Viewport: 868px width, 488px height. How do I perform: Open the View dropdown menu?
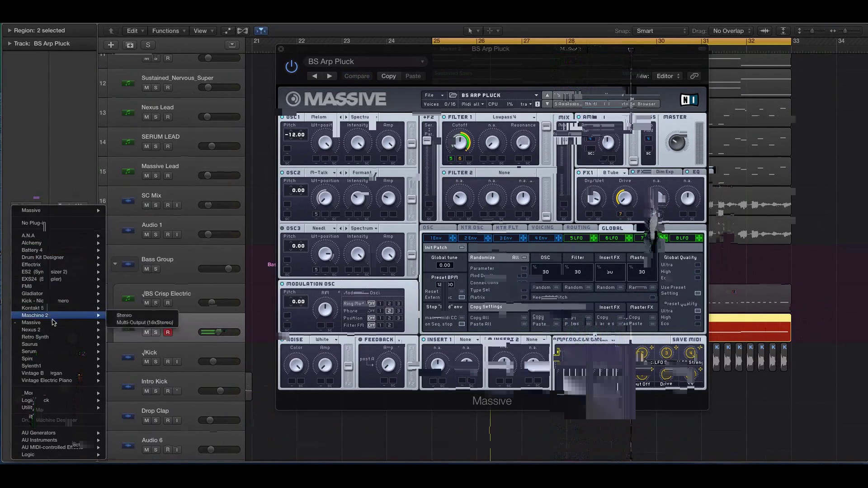203,31
